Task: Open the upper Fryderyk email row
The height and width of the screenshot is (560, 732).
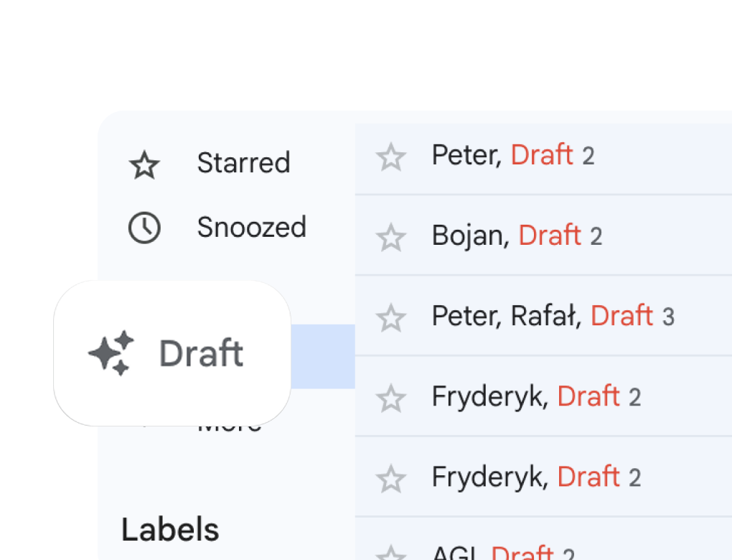Action: click(489, 396)
